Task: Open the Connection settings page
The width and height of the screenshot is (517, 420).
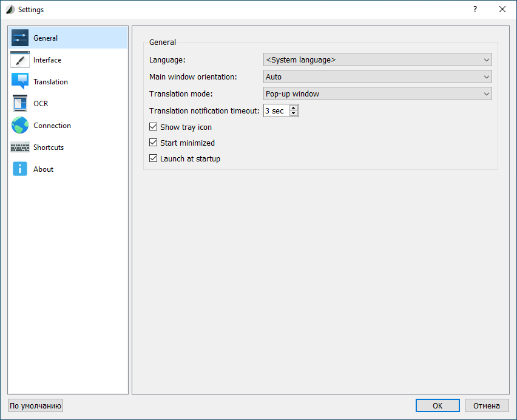Action: coord(52,126)
